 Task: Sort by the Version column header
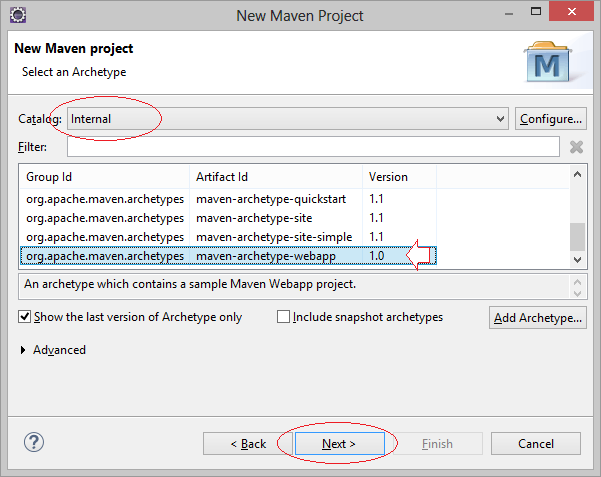coord(399,177)
